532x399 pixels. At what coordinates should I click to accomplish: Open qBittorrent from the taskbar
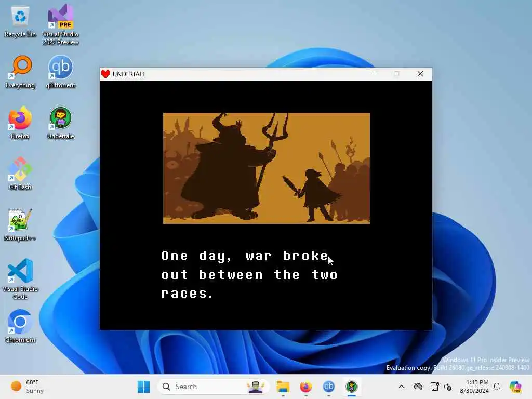[329, 387]
